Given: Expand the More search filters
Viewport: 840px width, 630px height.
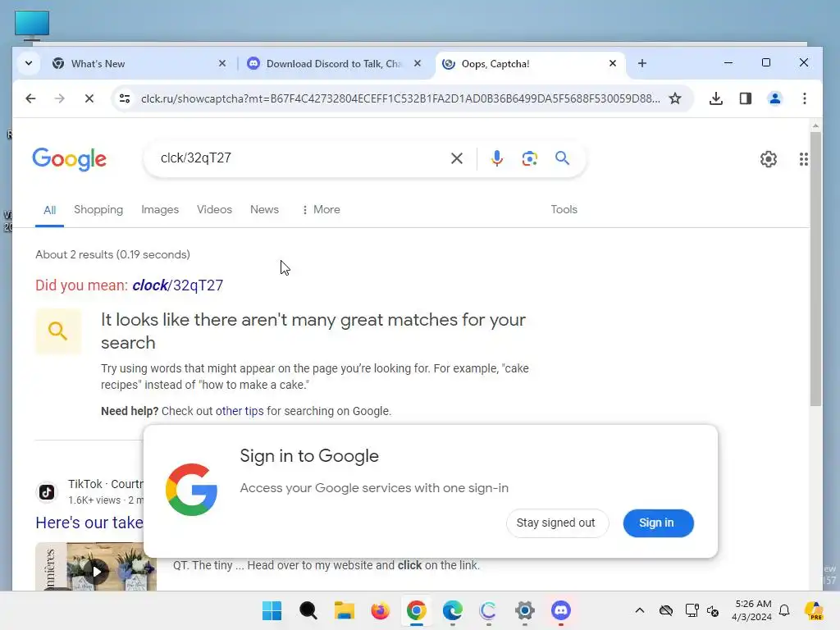Looking at the screenshot, I should 321,209.
